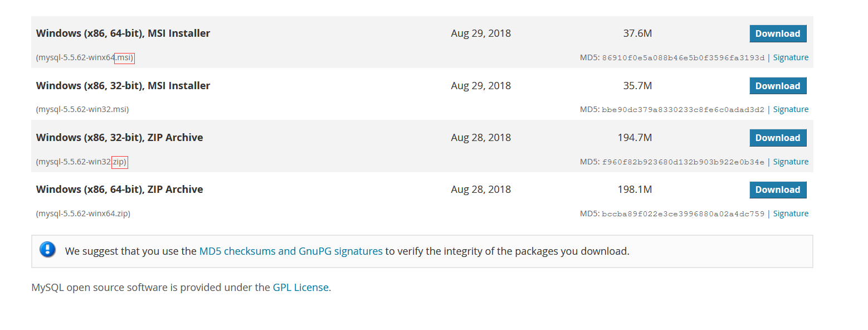Click MD5 hash starting with bccba89f
Viewport: 868px width, 330px height.
683,213
